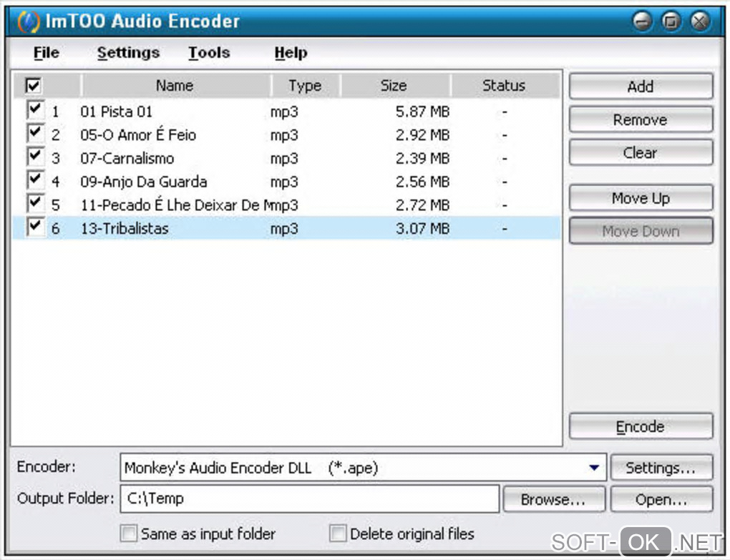This screenshot has height=560, width=730.
Task: Open the Settings menu
Action: click(x=128, y=52)
